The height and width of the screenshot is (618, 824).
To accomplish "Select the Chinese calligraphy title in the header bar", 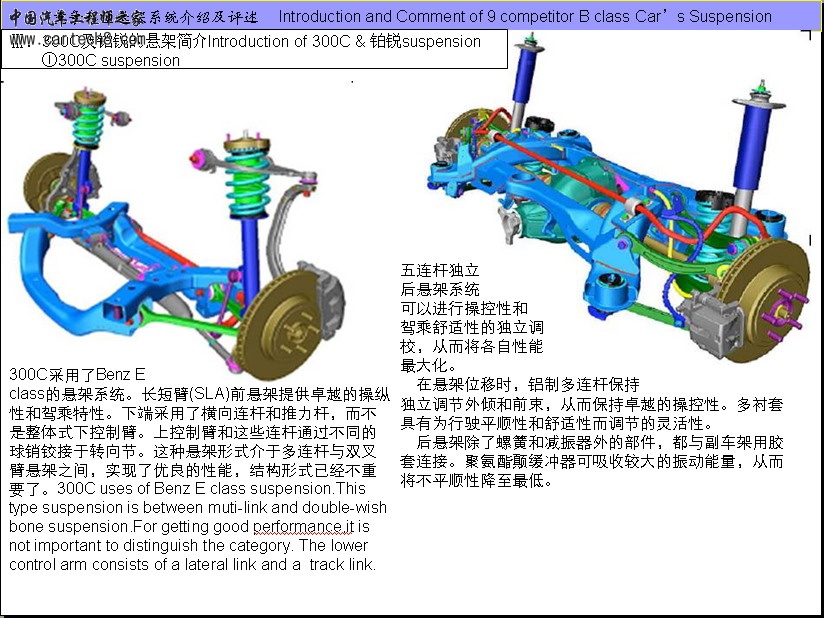I will (x=134, y=17).
